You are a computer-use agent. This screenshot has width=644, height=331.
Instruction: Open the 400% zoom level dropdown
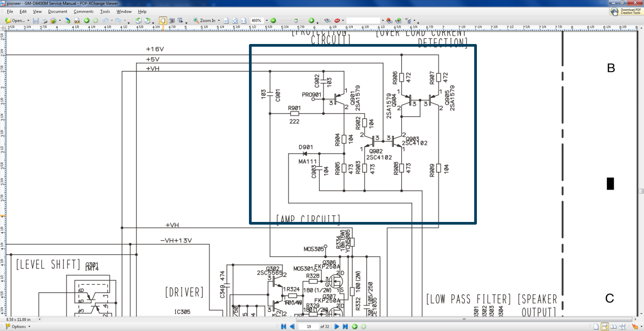click(267, 21)
